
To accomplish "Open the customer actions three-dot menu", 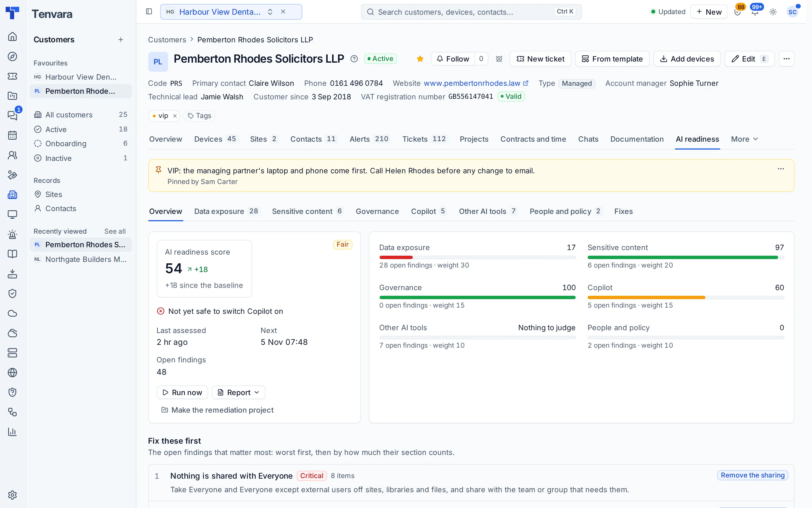I will [x=787, y=59].
